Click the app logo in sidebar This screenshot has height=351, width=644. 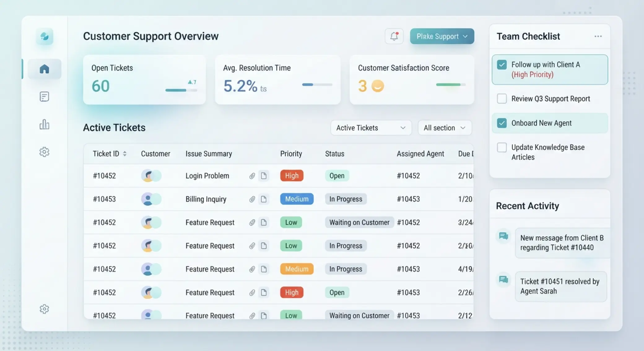45,37
